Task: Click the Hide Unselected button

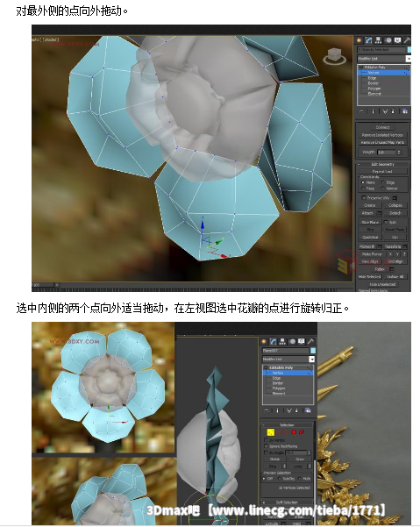Action: (382, 284)
